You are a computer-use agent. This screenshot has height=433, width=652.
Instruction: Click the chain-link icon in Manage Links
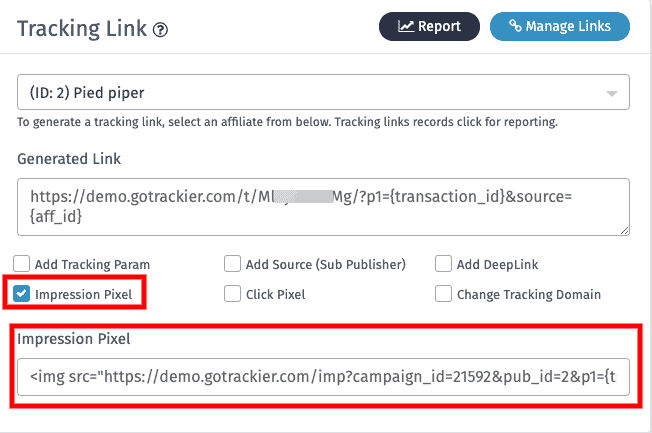(x=516, y=27)
